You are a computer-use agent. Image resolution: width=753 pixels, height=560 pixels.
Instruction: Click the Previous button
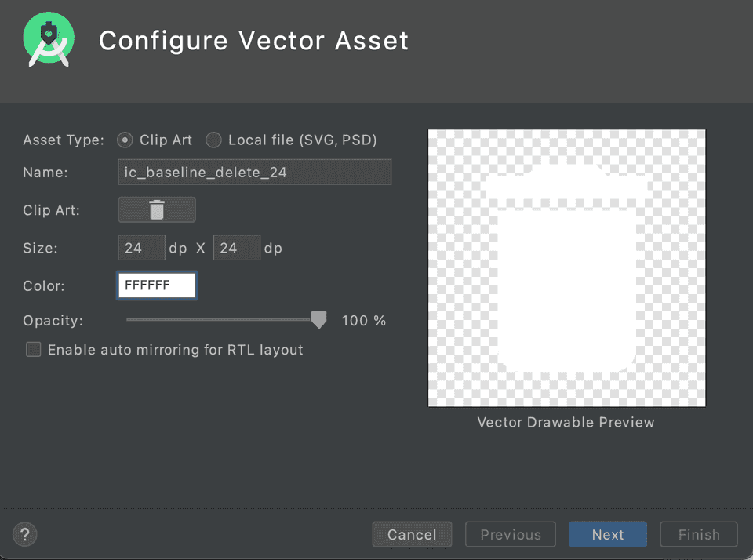[510, 534]
